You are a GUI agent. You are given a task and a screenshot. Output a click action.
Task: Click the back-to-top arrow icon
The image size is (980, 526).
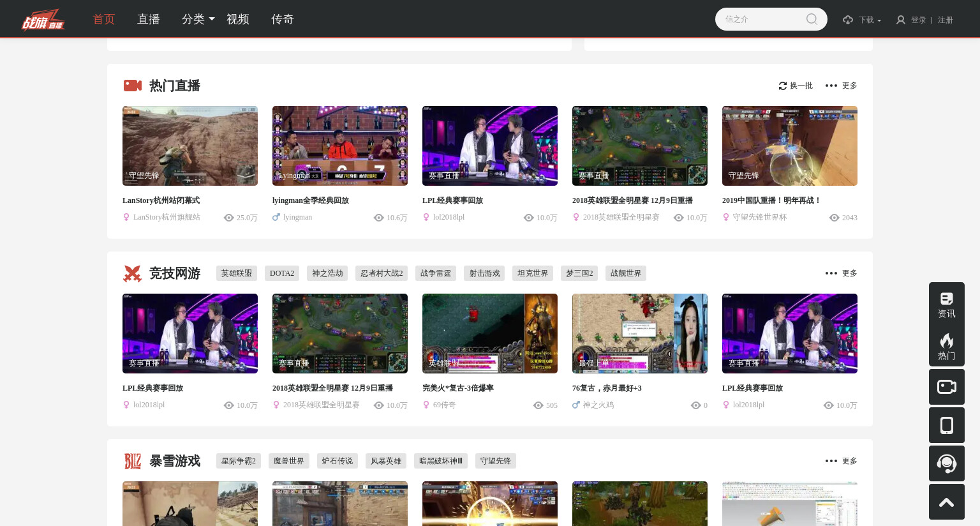coord(947,502)
